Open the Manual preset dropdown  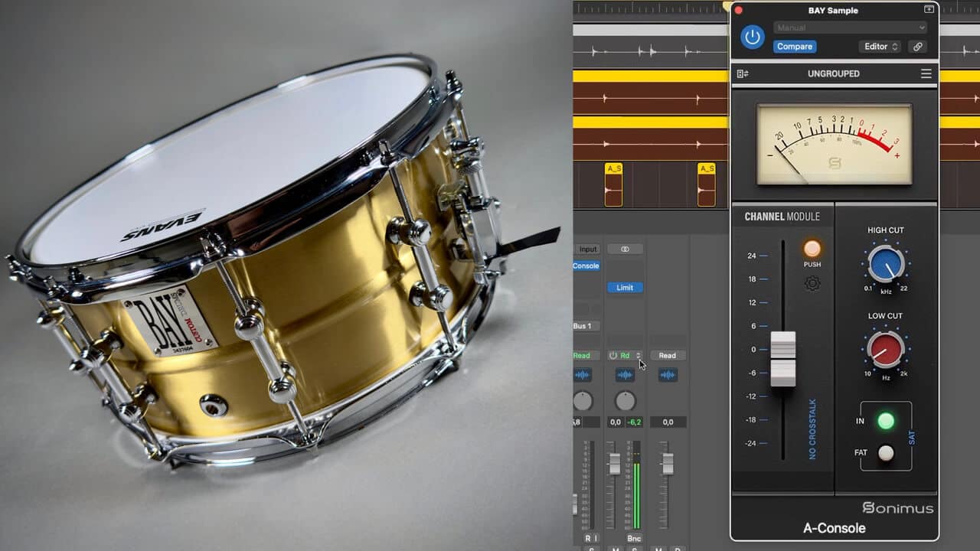850,28
